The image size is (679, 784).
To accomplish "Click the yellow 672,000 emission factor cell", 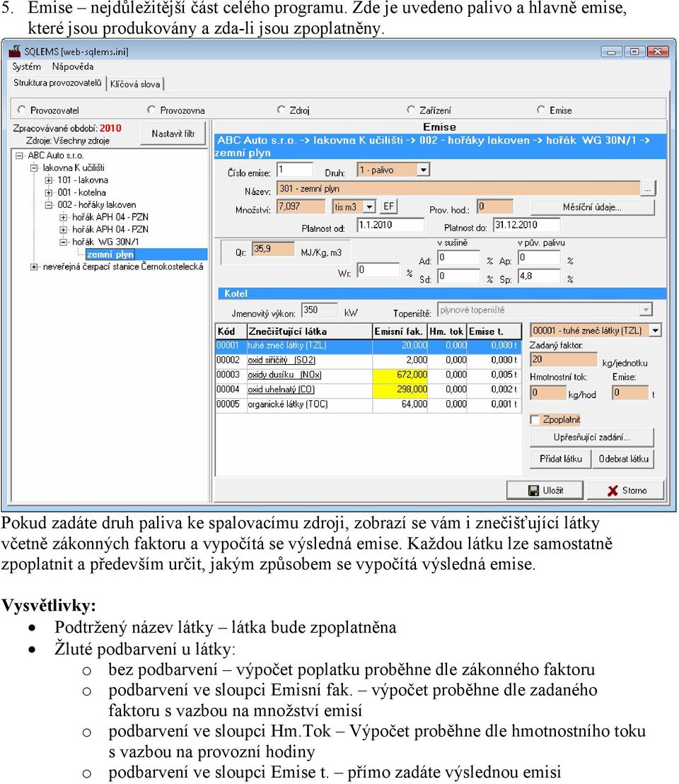I will click(x=400, y=375).
